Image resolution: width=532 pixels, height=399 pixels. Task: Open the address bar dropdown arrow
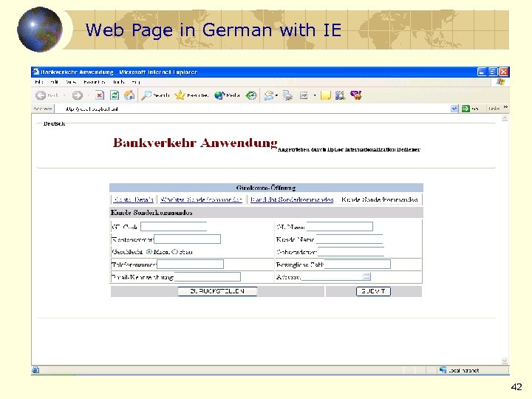[x=454, y=109]
